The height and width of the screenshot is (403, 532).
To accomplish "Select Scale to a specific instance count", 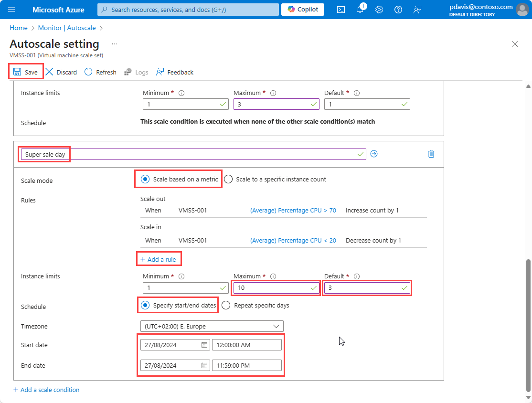I will click(x=275, y=179).
